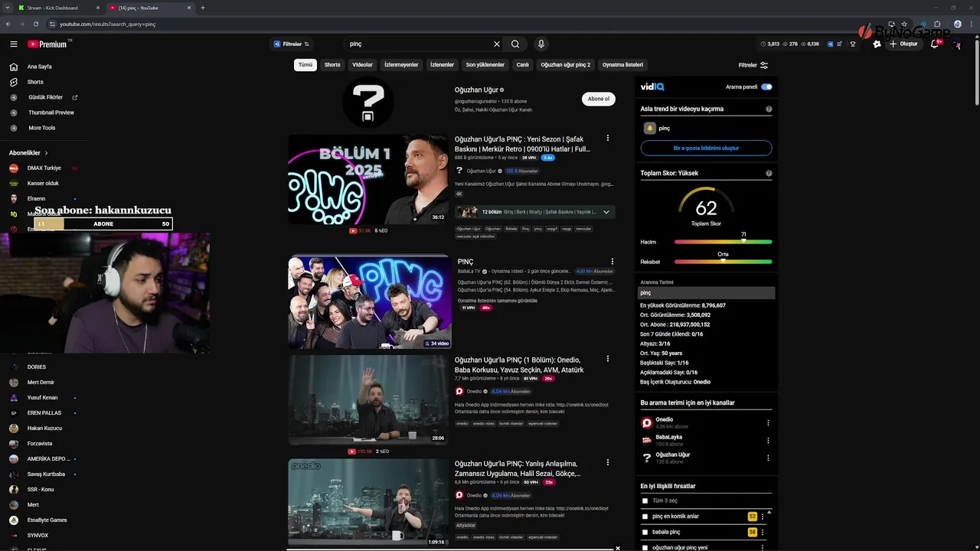Viewport: 980px width, 551px height.
Task: Reload the page in browser toolbar
Action: (x=35, y=24)
